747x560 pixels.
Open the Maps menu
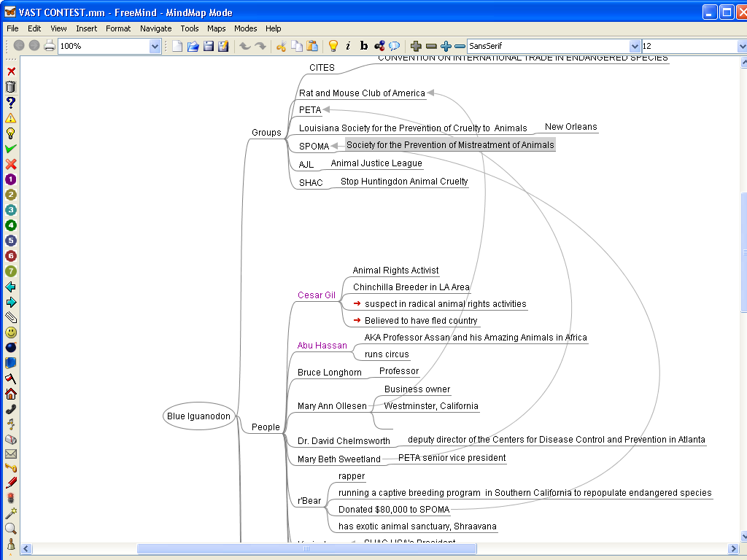216,28
